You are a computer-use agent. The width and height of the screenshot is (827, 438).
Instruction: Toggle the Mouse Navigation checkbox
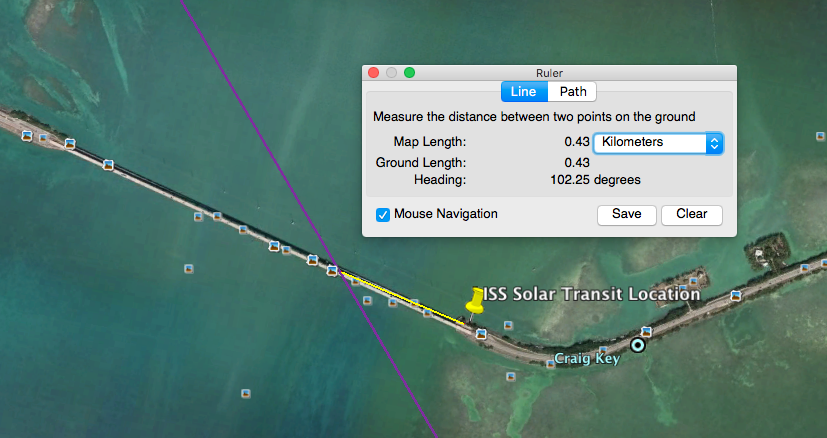tap(383, 215)
